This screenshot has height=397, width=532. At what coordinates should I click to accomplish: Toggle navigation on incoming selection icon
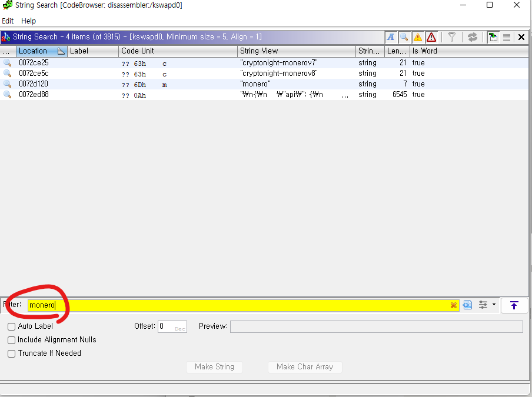click(x=493, y=37)
